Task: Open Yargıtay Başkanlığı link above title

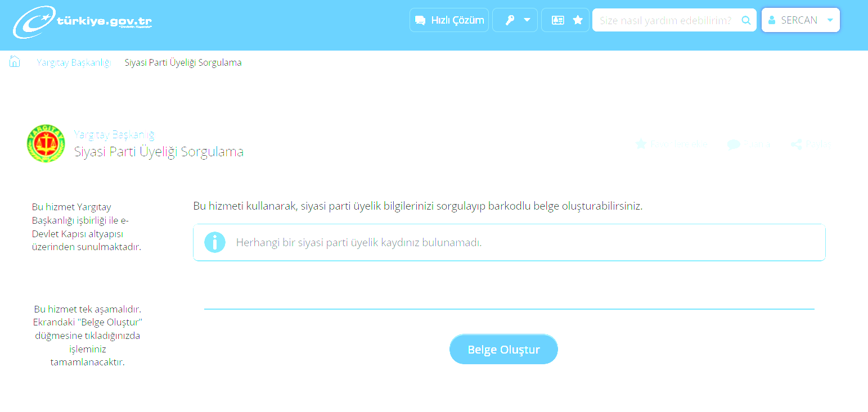Action: [114, 134]
